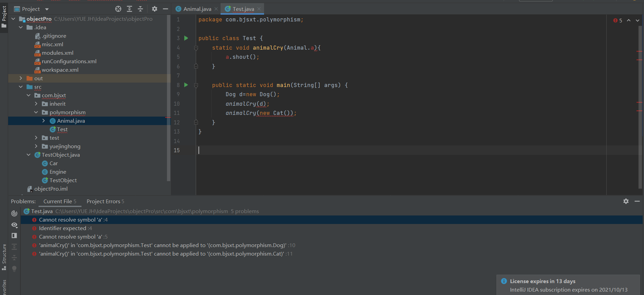Run main method using gutter arrow on line 8
The image size is (644, 295).
(186, 85)
